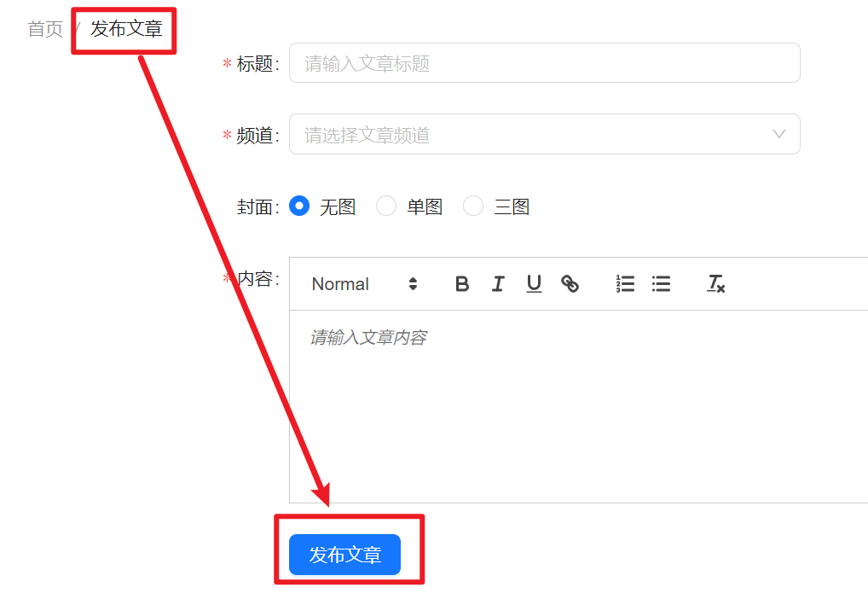
Task: Select the 无图 cover option
Action: 299,206
